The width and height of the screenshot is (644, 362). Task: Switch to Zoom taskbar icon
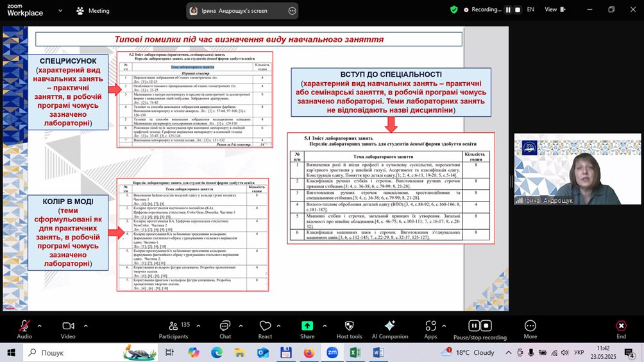(x=332, y=352)
